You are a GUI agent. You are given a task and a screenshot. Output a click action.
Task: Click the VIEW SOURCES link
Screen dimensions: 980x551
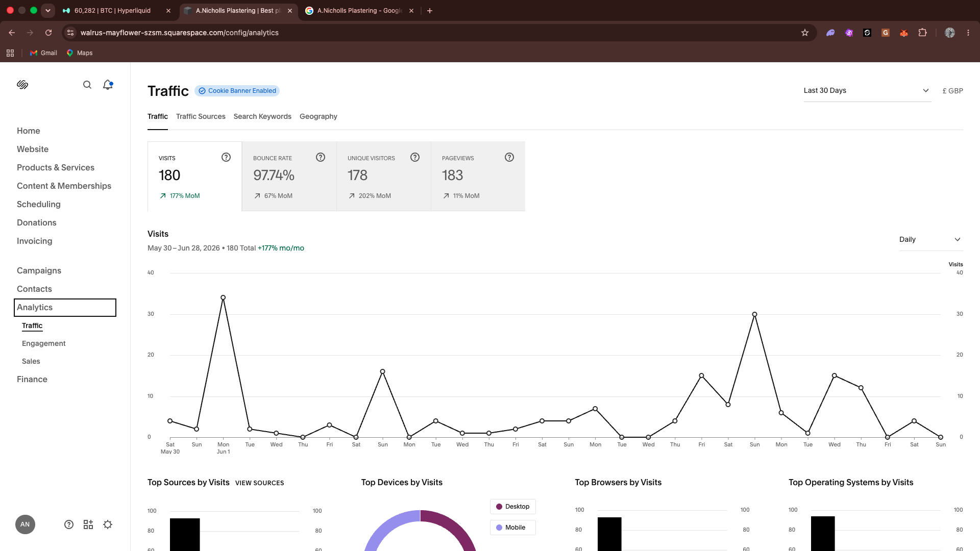click(x=259, y=483)
